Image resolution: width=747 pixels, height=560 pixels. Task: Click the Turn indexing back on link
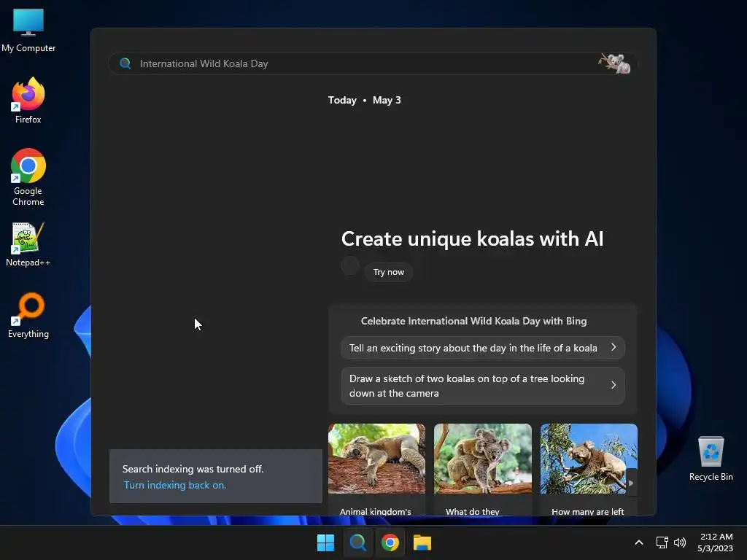(175, 485)
